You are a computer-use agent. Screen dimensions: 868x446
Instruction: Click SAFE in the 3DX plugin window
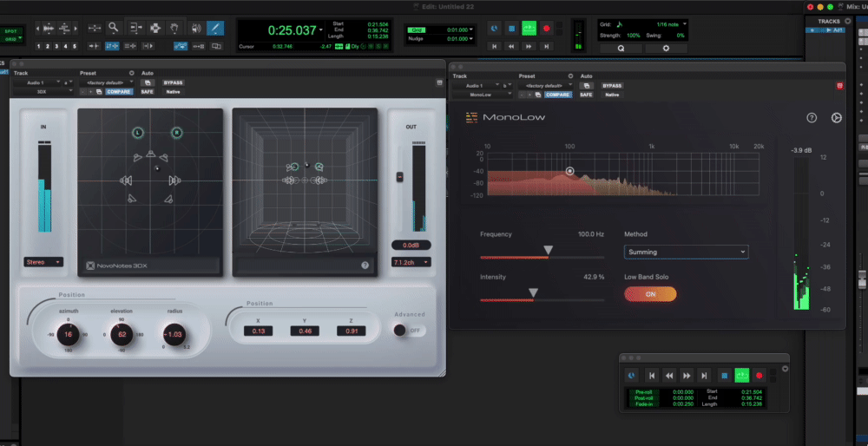tap(147, 92)
